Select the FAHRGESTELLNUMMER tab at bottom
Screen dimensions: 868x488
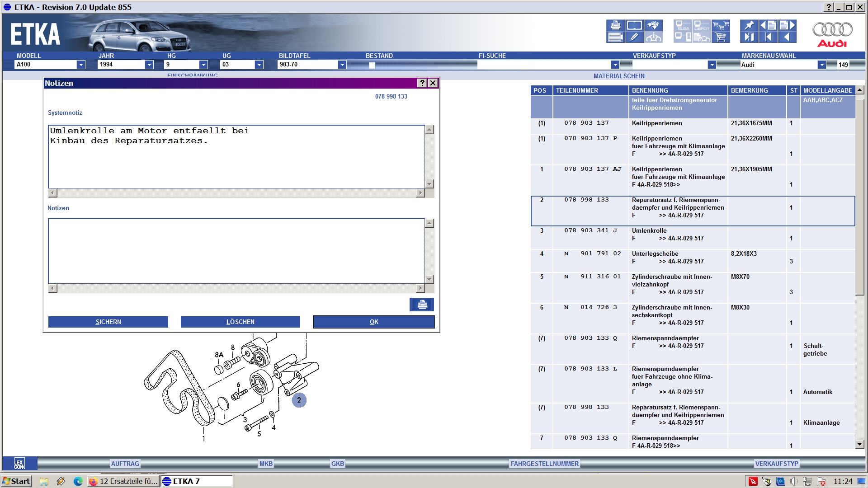pyautogui.click(x=544, y=464)
